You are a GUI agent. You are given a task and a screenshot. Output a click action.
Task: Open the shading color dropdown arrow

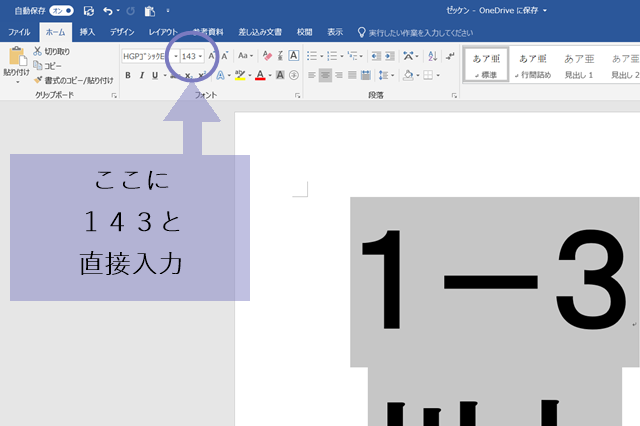click(418, 75)
